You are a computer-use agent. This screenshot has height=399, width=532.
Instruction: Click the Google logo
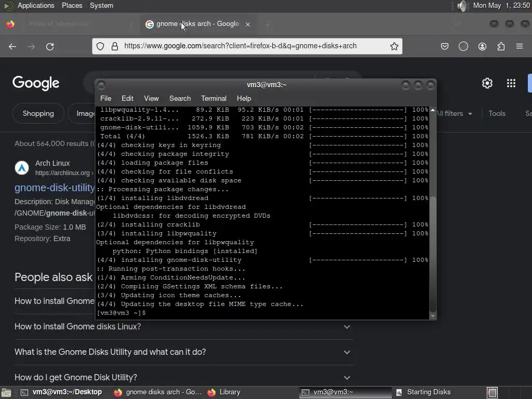point(36,83)
